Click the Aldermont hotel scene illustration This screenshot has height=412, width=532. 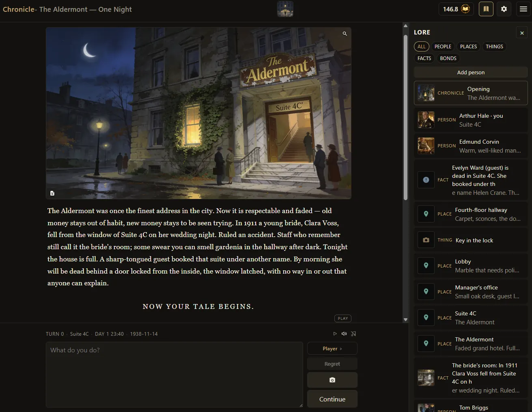tap(198, 113)
